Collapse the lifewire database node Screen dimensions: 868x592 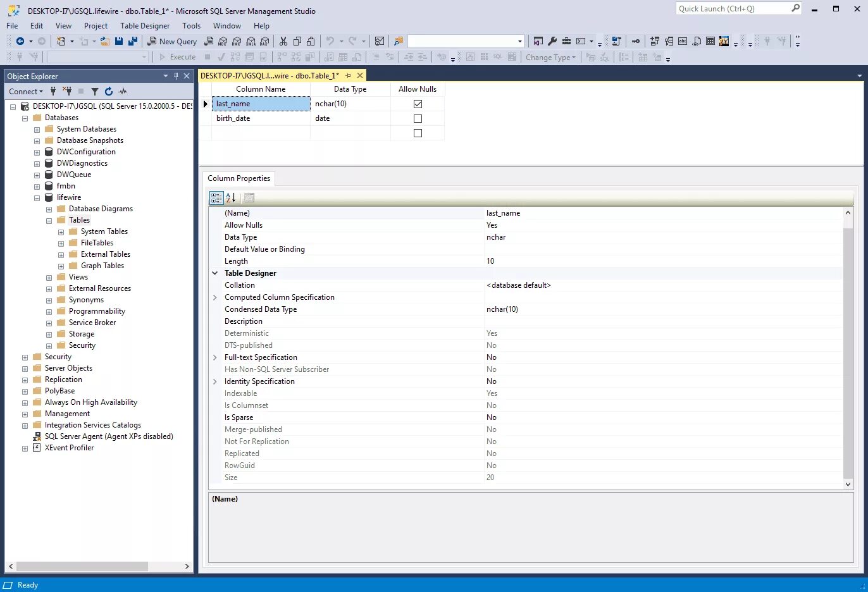click(37, 198)
